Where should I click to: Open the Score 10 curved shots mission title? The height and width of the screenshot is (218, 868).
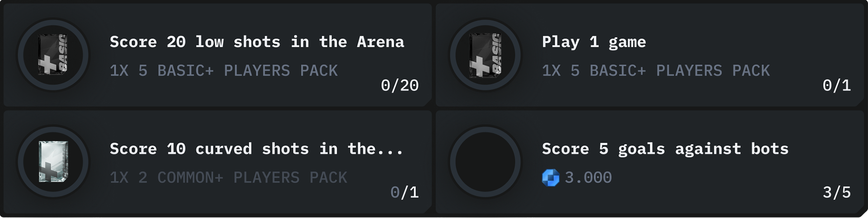point(256,149)
